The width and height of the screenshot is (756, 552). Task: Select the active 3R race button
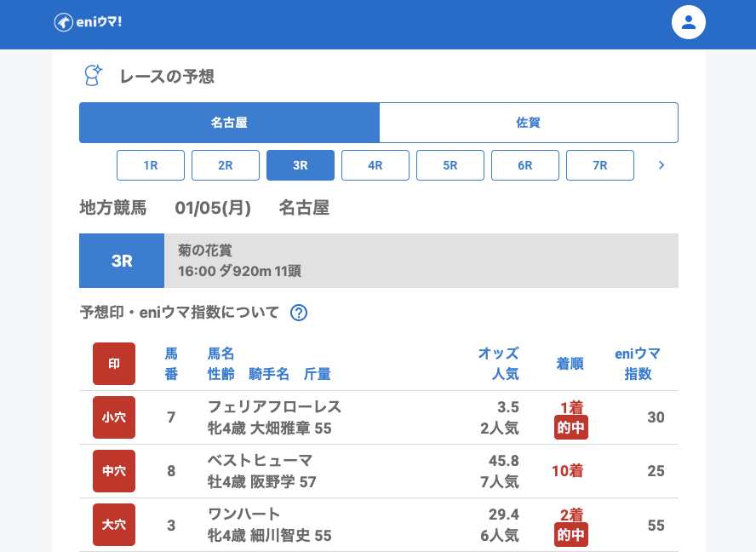pyautogui.click(x=301, y=165)
